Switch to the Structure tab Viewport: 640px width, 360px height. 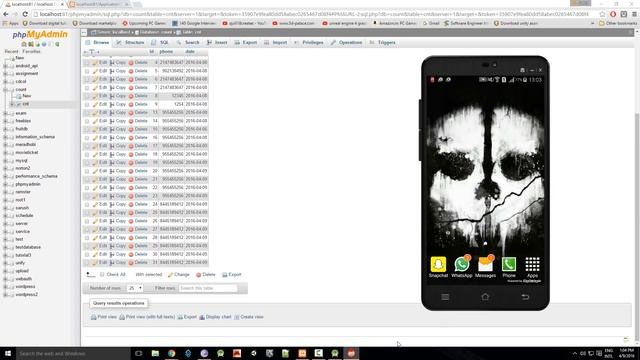point(131,42)
